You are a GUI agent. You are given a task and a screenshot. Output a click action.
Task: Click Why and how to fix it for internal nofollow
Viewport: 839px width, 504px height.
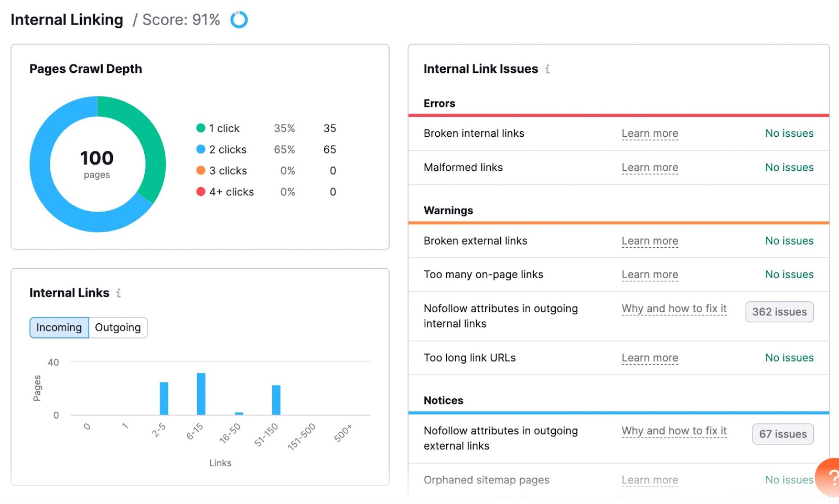674,309
